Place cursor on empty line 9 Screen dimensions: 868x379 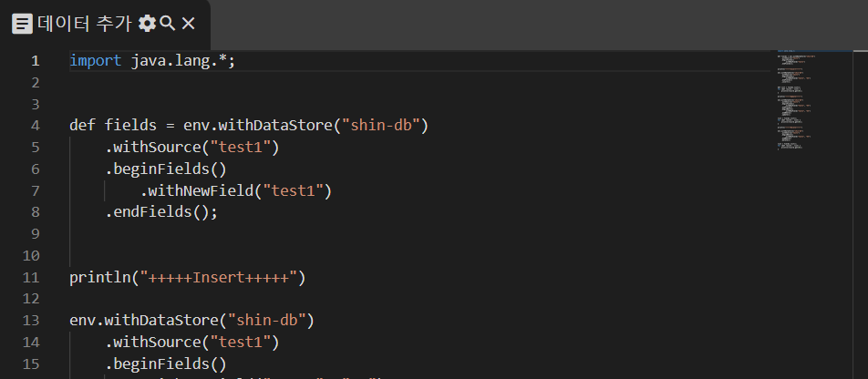pos(274,234)
